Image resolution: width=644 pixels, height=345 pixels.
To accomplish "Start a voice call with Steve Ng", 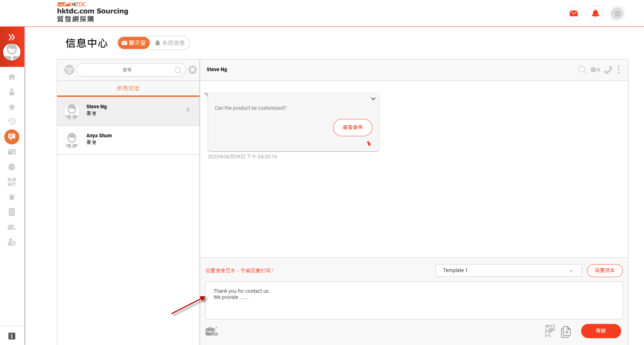I will (x=608, y=70).
